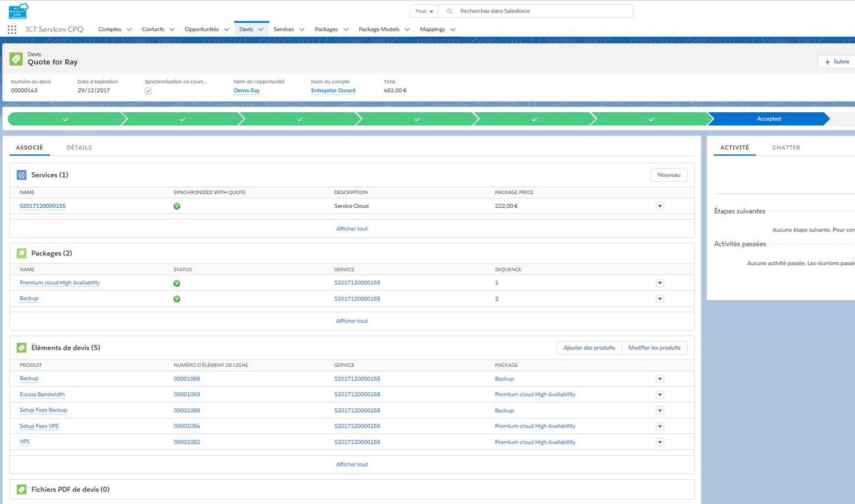
Task: Click the ICT Services CPQ app name
Action: [54, 29]
